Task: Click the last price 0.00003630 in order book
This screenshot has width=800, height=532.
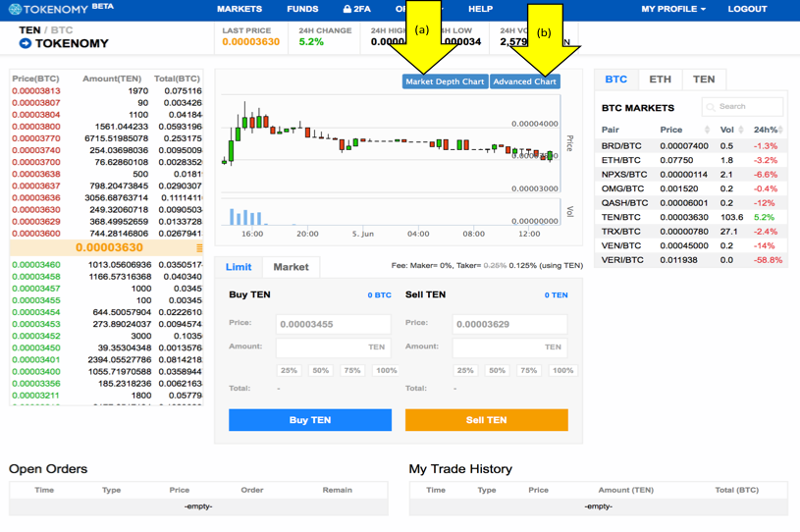Action: pyautogui.click(x=109, y=248)
